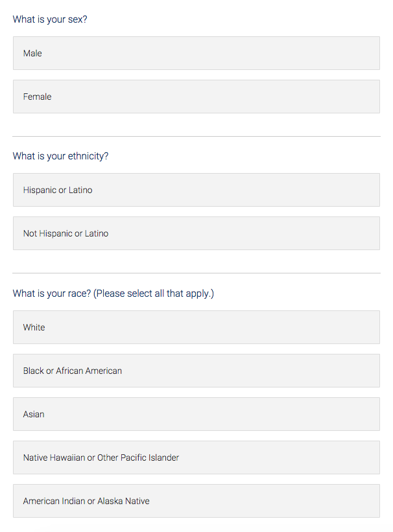393x532 pixels.
Task: Click the 'What is your race?' question text
Action: 52,294
